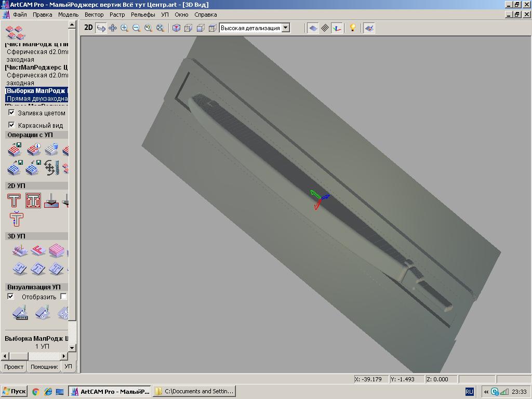Click the Zoom In magnifier icon
532x399 pixels.
point(125,28)
